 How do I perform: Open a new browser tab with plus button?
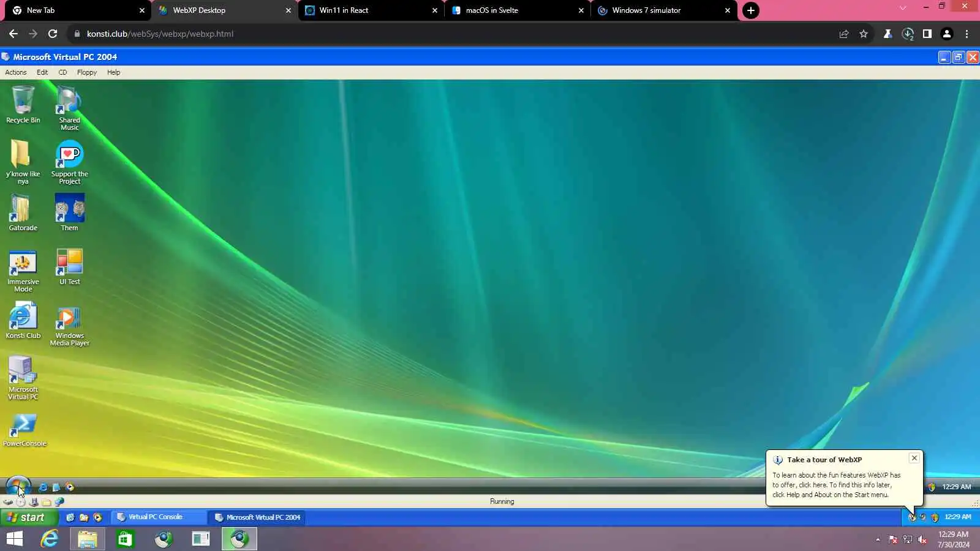[750, 10]
